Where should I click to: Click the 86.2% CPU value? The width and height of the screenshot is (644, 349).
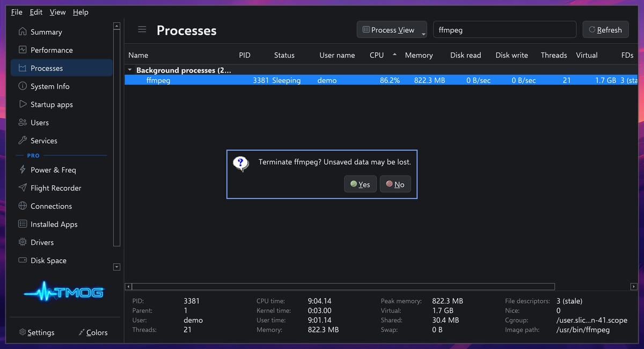pyautogui.click(x=390, y=80)
